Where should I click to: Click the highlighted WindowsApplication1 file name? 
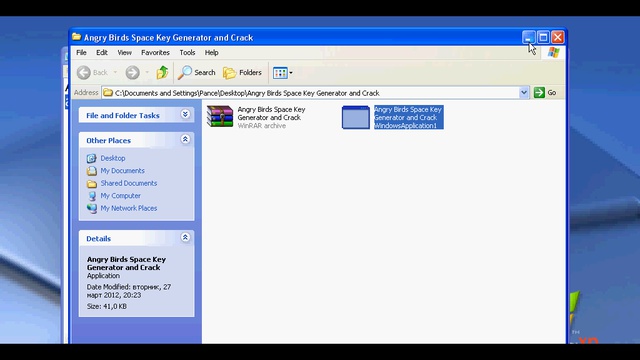(409, 118)
